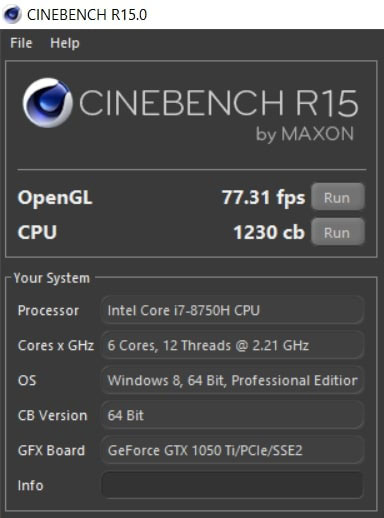Run the OpenGL benchmark
Screen dimensions: 384x518
point(338,197)
